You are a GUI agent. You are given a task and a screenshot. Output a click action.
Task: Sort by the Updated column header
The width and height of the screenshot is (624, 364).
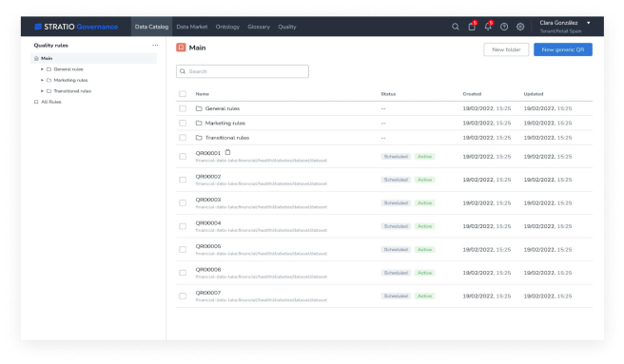coord(534,94)
